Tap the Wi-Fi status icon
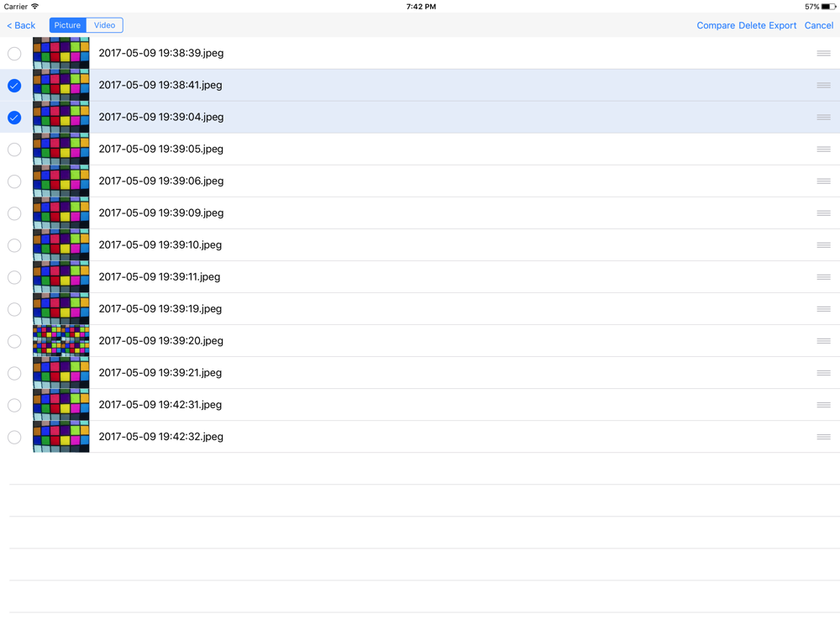This screenshot has height=630, width=840. [34, 7]
